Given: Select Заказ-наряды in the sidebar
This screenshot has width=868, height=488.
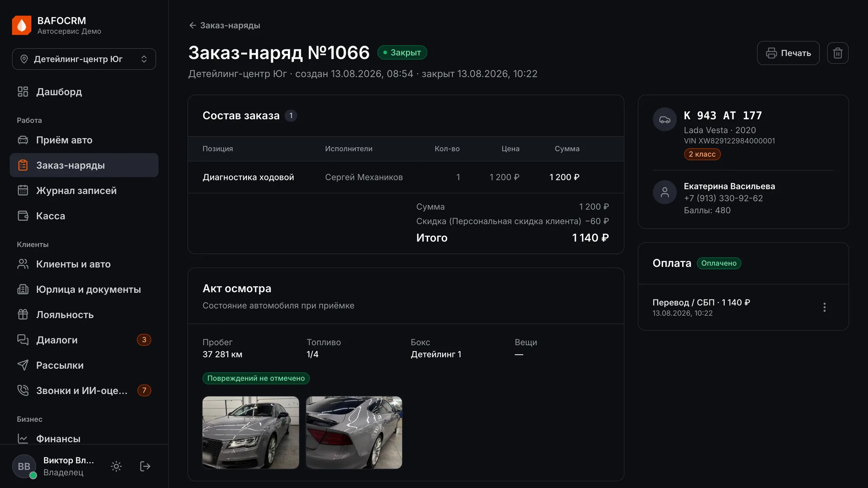Looking at the screenshot, I should [84, 165].
